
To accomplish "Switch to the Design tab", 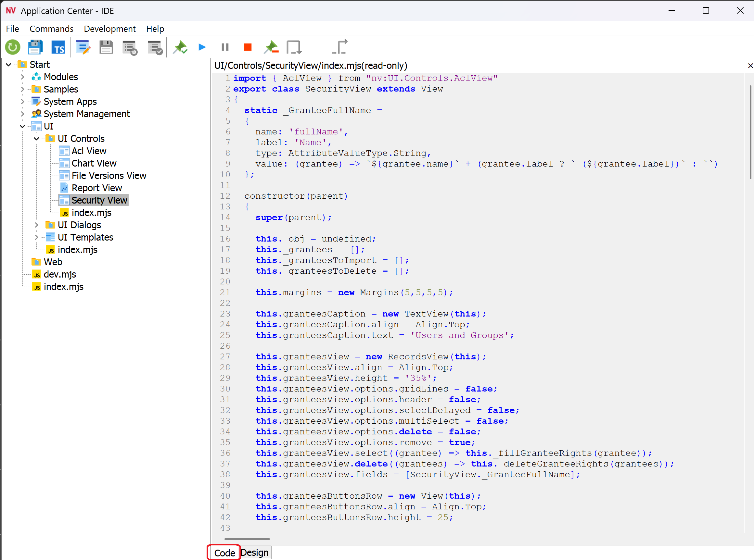I will click(x=254, y=552).
